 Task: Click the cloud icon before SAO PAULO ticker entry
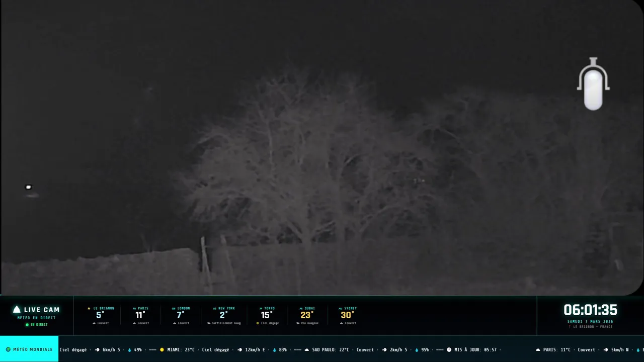307,349
